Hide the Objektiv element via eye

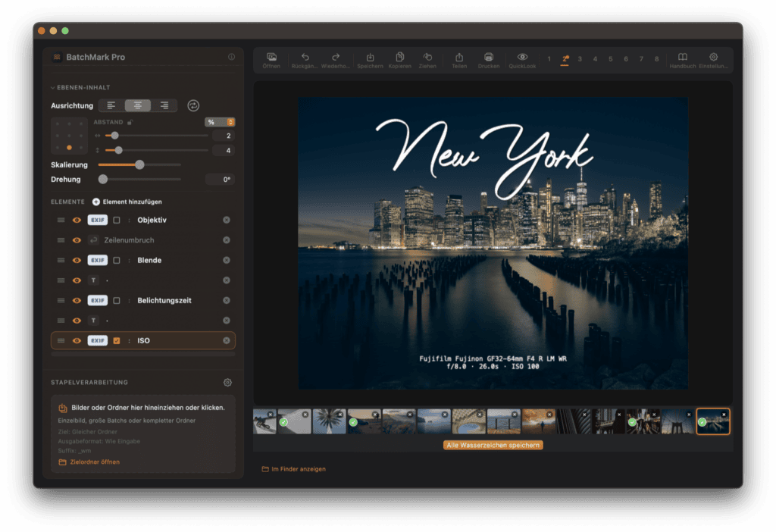coord(77,220)
